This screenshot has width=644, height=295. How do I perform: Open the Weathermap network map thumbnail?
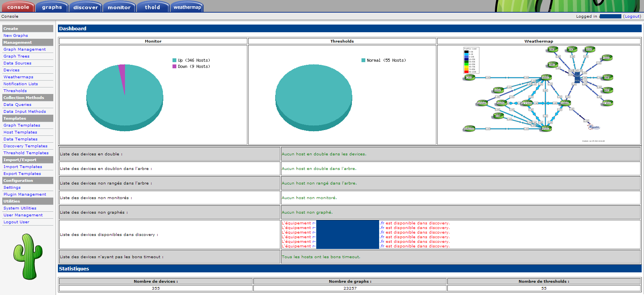pos(538,94)
